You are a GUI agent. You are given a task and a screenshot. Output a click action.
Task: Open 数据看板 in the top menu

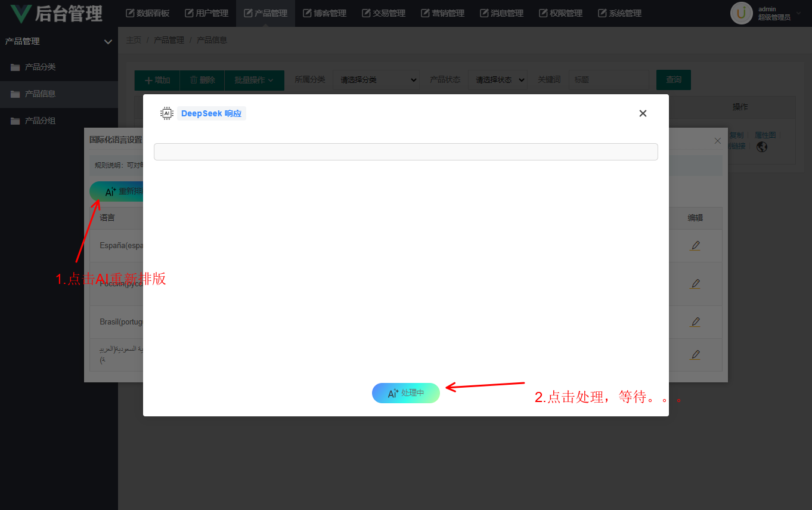[148, 13]
